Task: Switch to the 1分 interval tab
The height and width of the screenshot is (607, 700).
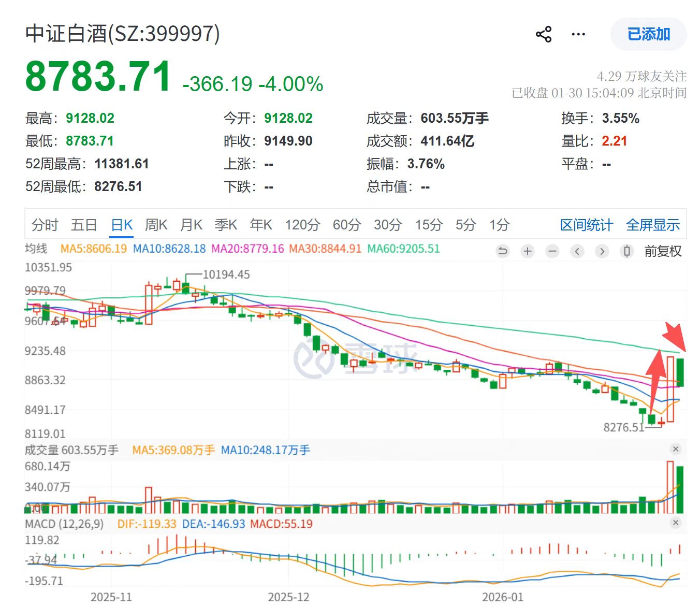Action: click(x=500, y=225)
